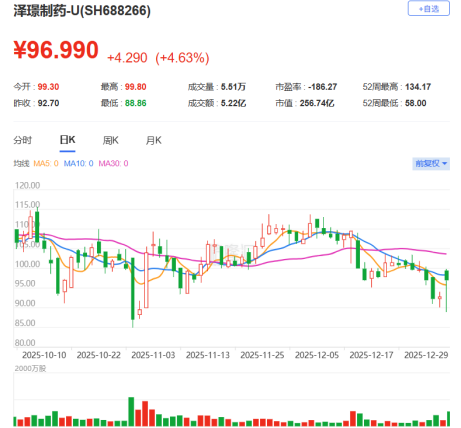The height and width of the screenshot is (428, 461).
Task: Click the MA5 moving average label
Action: point(46,163)
